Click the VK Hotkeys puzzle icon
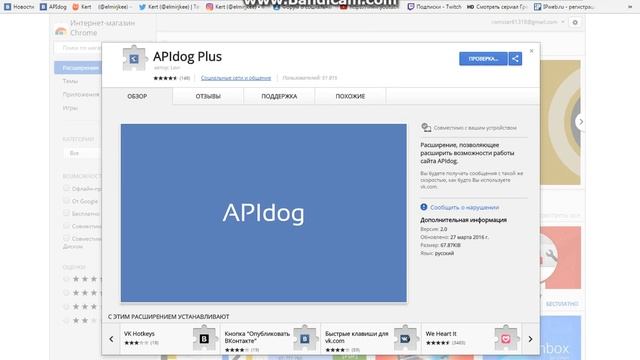 (204, 338)
